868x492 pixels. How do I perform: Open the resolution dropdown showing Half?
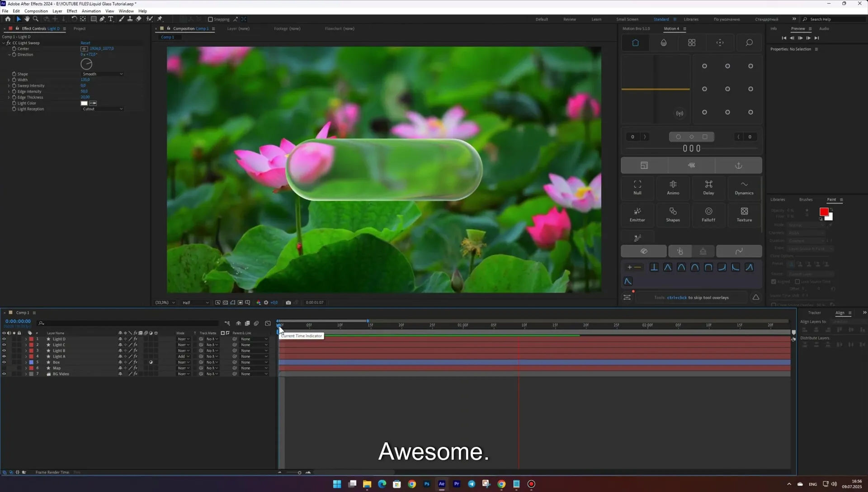195,303
